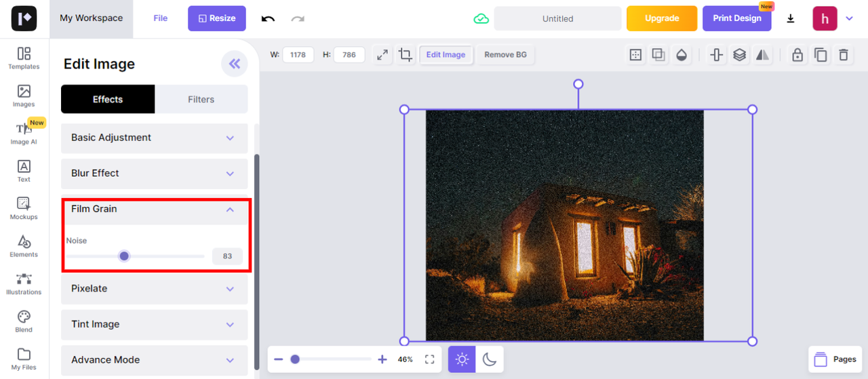This screenshot has height=379, width=868.
Task: Click the rotation handle above the image
Action: [x=578, y=84]
